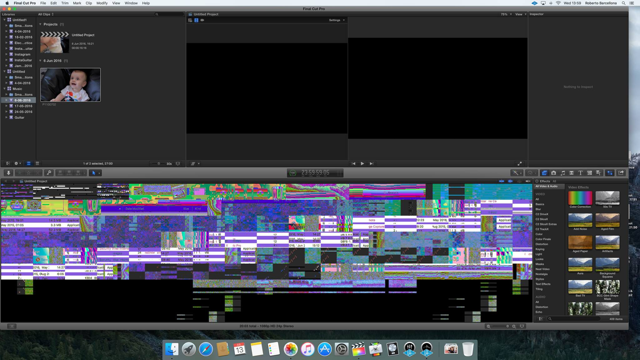Adjust the browser clip duration slider

(158, 164)
